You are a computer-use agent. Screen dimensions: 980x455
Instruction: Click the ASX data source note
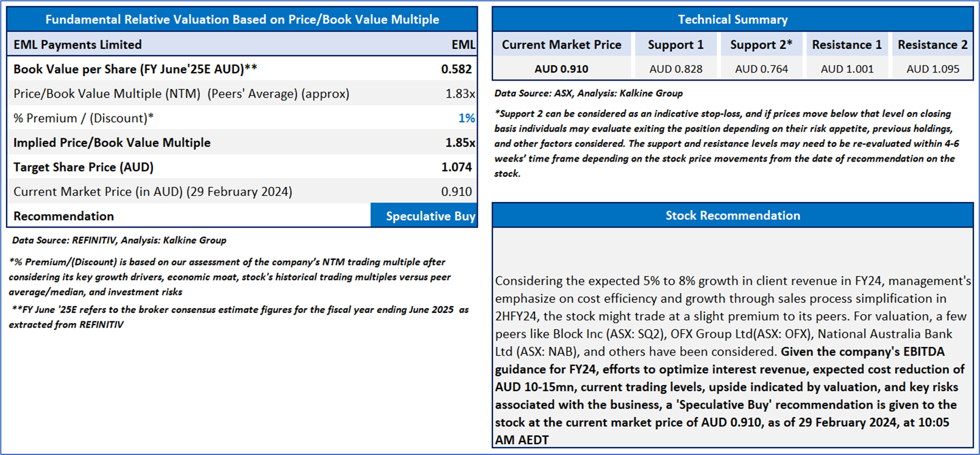click(588, 93)
